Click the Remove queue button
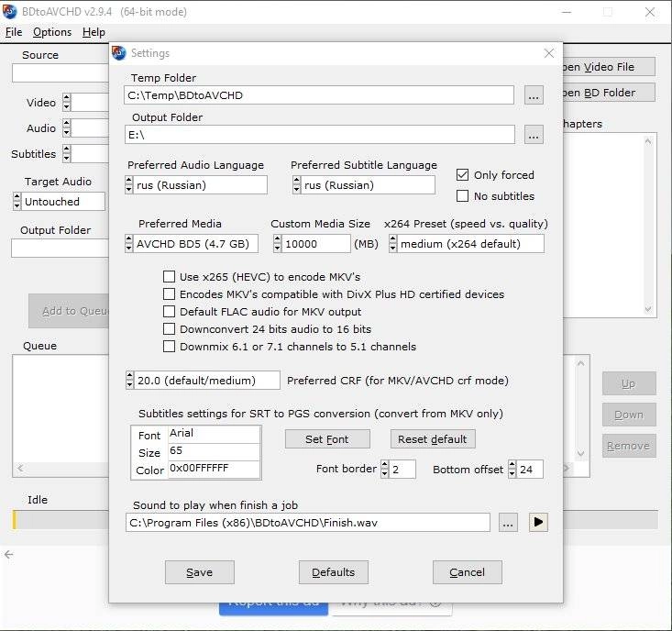 (629, 446)
